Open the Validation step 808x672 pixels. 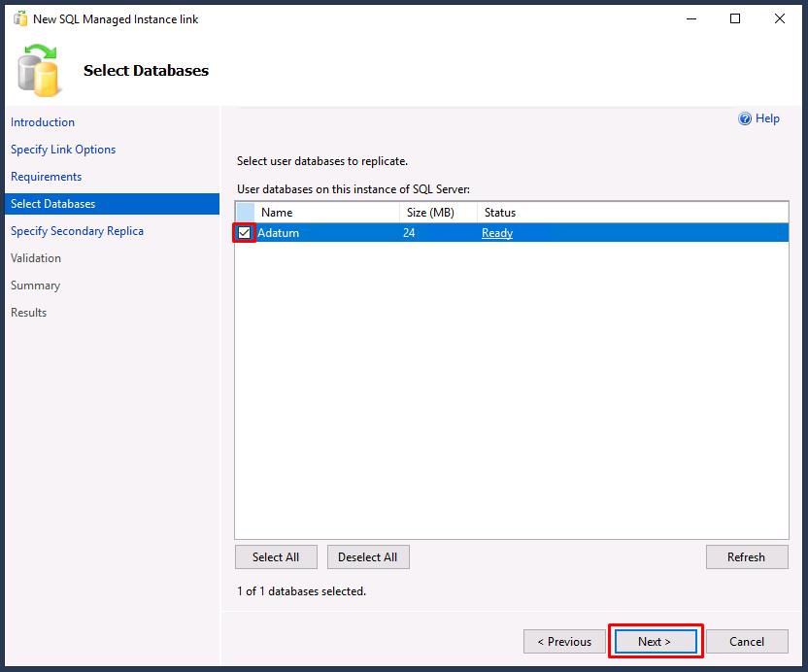coord(36,258)
